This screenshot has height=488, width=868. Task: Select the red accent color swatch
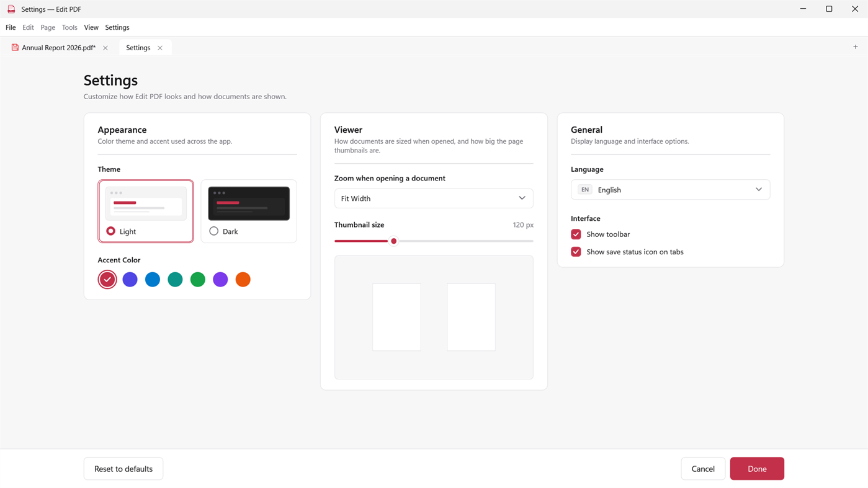click(107, 280)
